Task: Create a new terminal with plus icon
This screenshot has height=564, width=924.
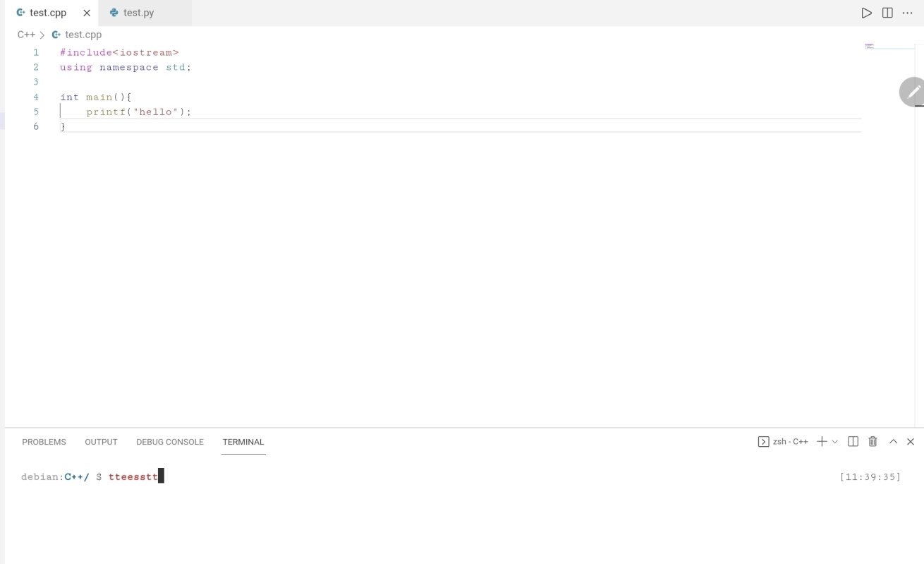Action: tap(821, 442)
